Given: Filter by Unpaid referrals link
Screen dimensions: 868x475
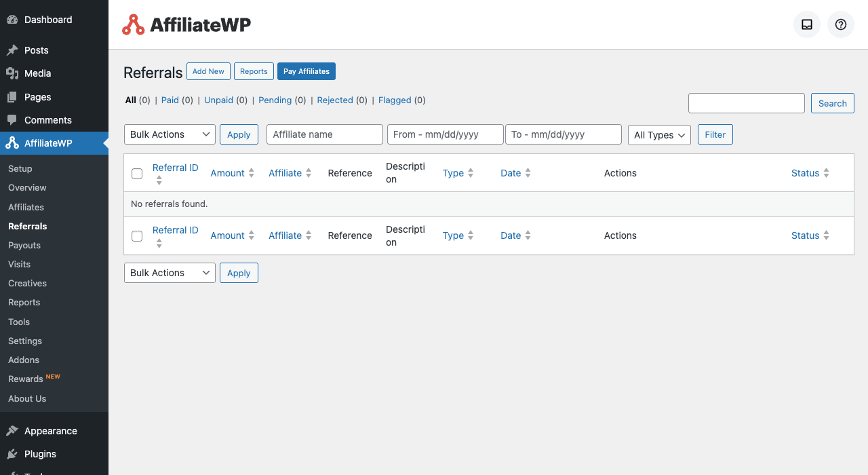Looking at the screenshot, I should click(218, 100).
